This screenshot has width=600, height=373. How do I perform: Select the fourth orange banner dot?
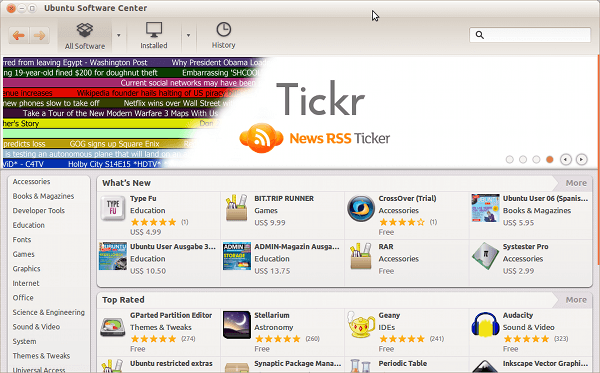click(x=549, y=160)
